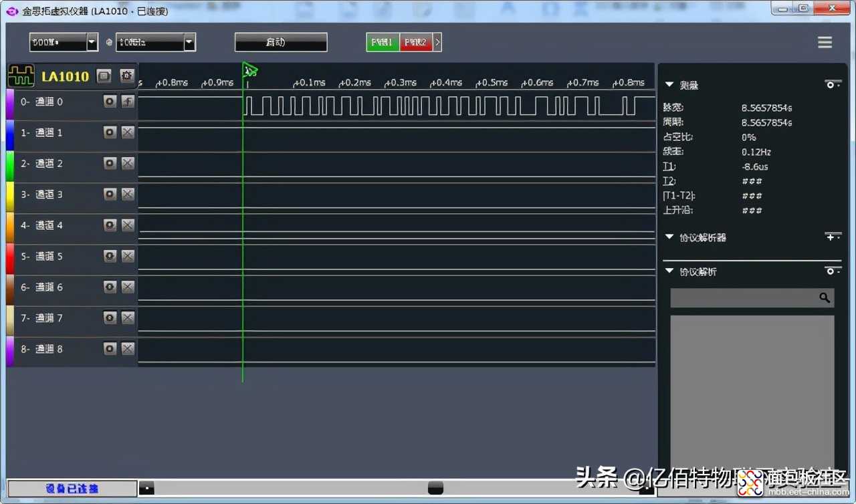Click the +0.5ms time ruler label
The width and height of the screenshot is (856, 504).
[x=492, y=83]
